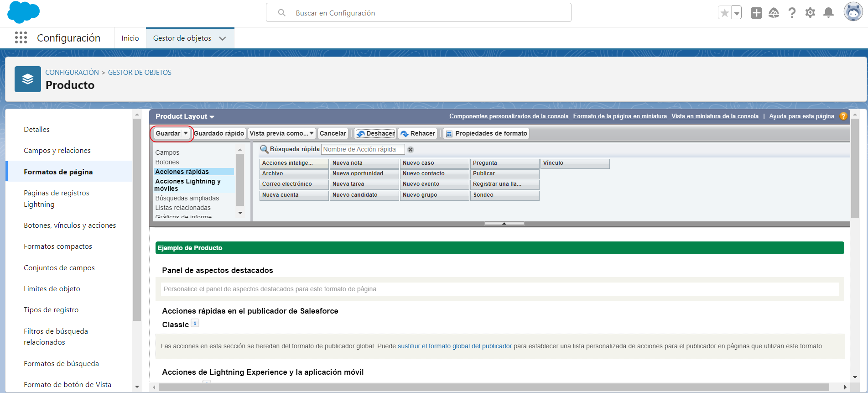Image resolution: width=868 pixels, height=393 pixels.
Task: Click Guardado rápido
Action: (219, 133)
